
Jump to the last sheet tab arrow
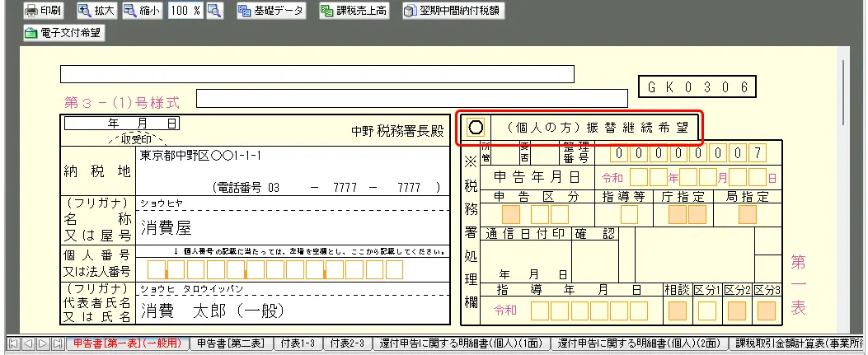point(54,343)
